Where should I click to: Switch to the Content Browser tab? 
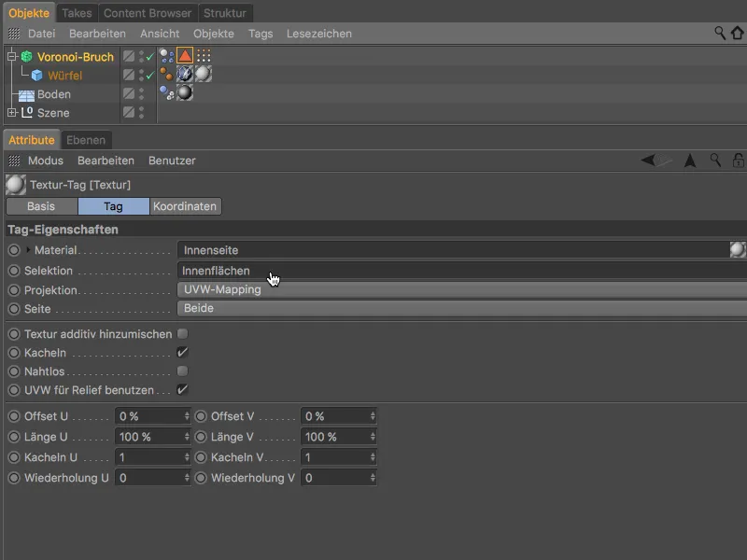coord(148,13)
